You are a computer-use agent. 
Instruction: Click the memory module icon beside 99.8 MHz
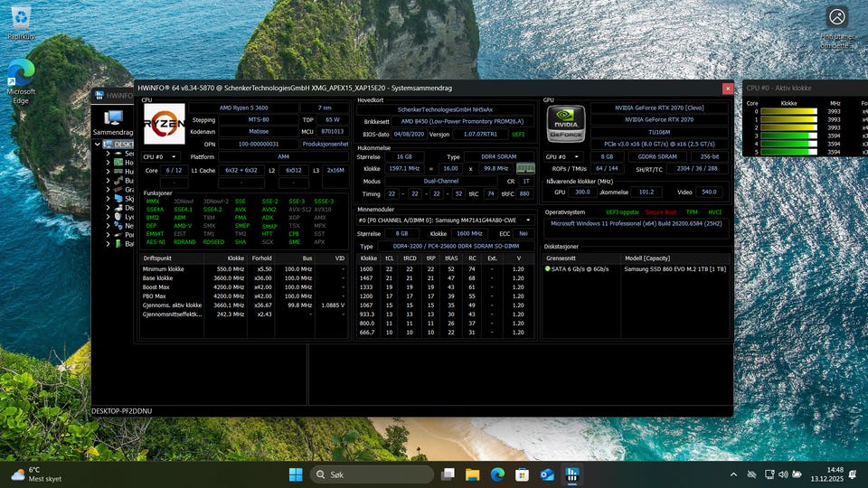pyautogui.click(x=525, y=168)
